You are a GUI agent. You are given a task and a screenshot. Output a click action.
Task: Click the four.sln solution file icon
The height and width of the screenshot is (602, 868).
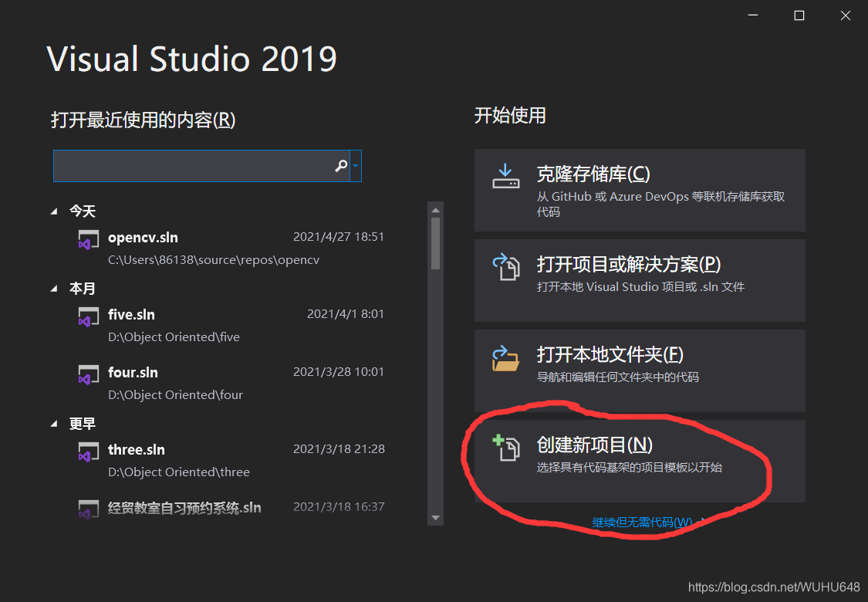pyautogui.click(x=88, y=375)
